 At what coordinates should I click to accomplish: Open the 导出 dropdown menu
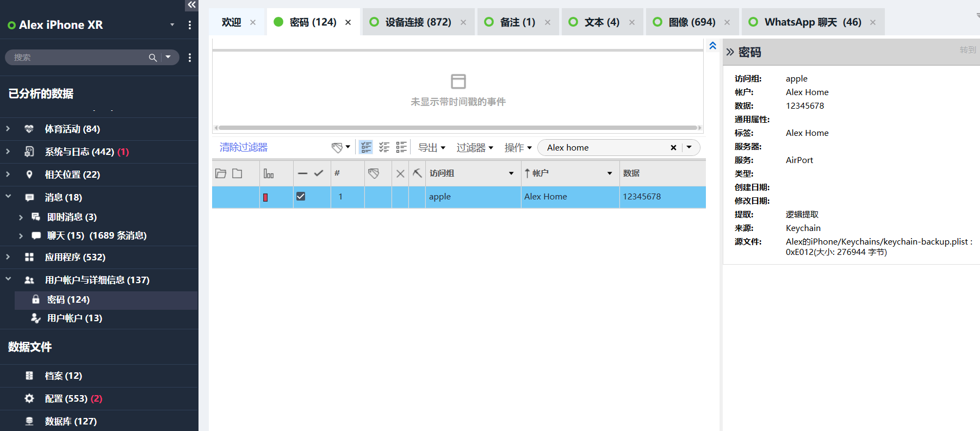(432, 147)
